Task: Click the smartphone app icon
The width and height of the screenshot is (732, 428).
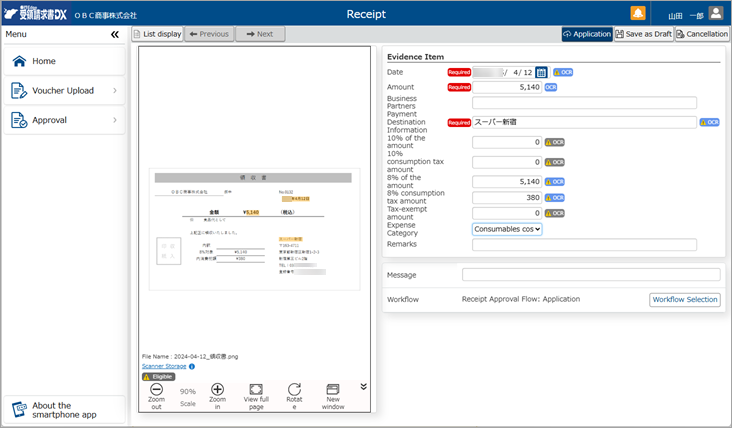Action: pyautogui.click(x=20, y=409)
